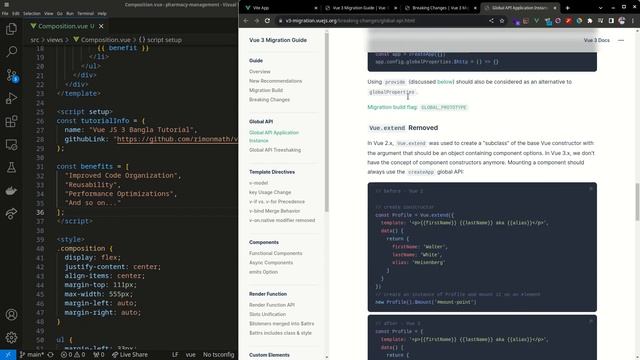640x360 pixels.
Task: Open a new browser tab
Action: [x=567, y=8]
